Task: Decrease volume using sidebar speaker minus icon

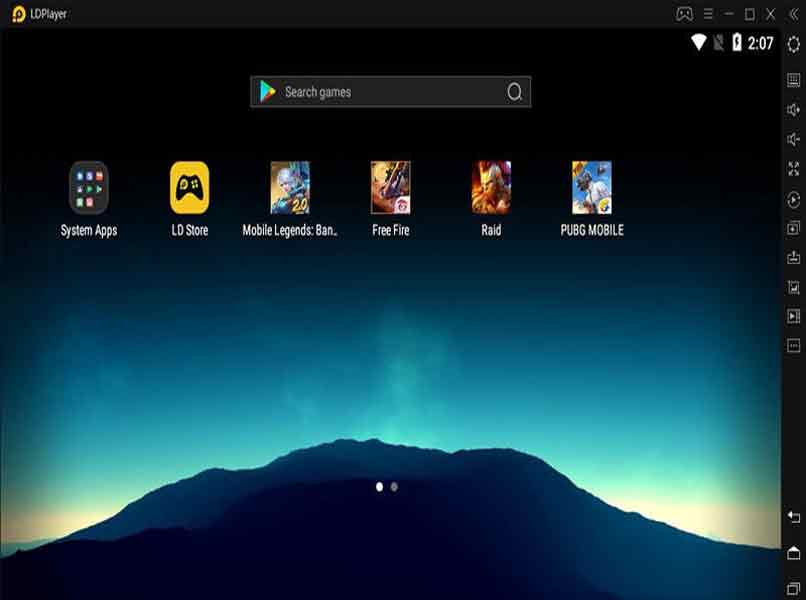Action: 794,139
